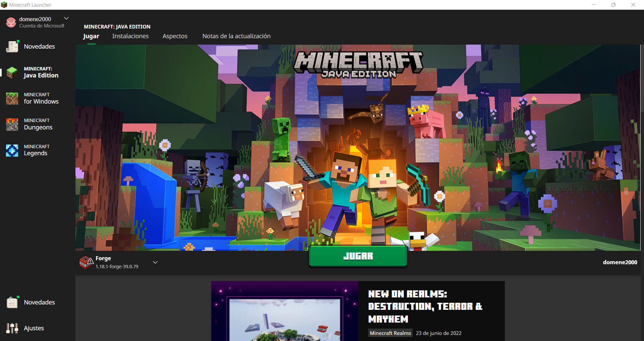Viewport: 644px width, 341px height.
Task: Minimize the Minecraft Launcher window
Action: (x=594, y=5)
